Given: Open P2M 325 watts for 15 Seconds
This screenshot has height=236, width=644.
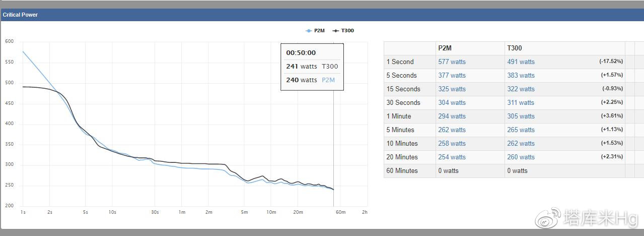Looking at the screenshot, I should coord(452,89).
